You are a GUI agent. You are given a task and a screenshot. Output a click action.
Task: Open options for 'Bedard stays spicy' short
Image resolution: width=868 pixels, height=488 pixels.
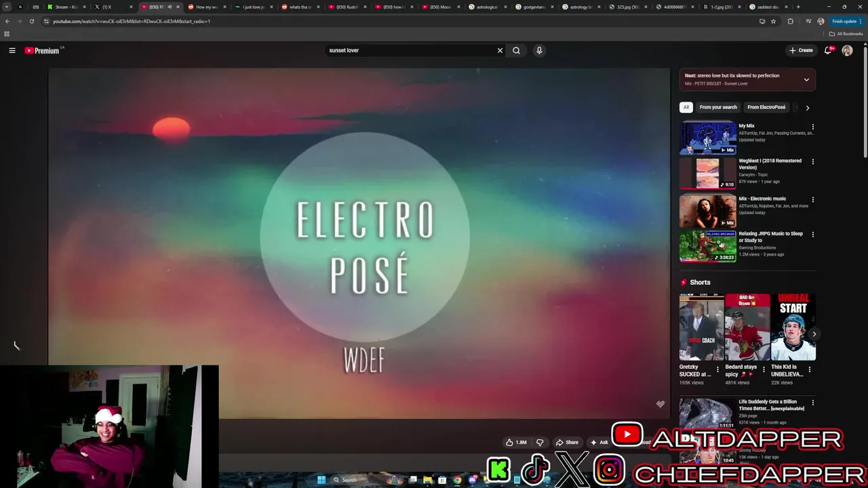[764, 370]
